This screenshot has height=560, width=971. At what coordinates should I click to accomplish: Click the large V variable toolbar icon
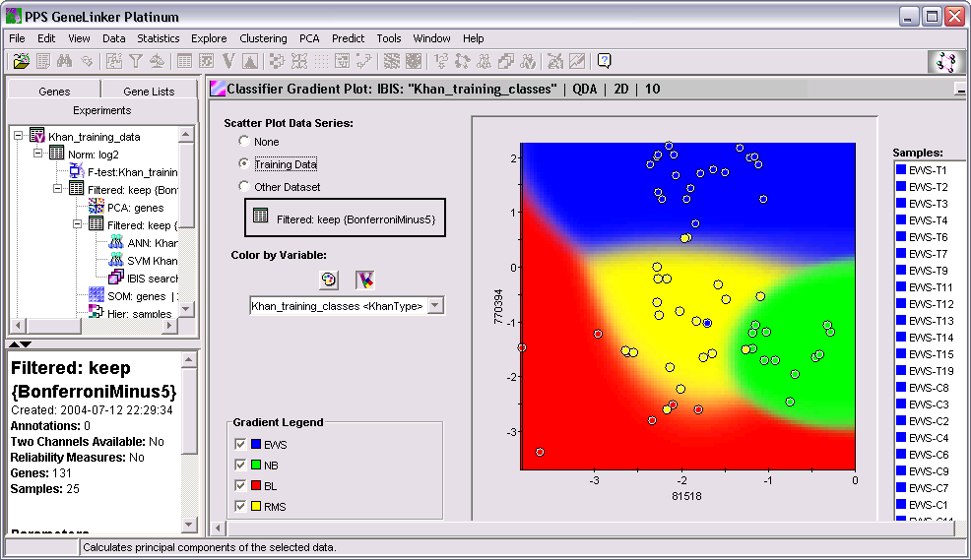(228, 61)
